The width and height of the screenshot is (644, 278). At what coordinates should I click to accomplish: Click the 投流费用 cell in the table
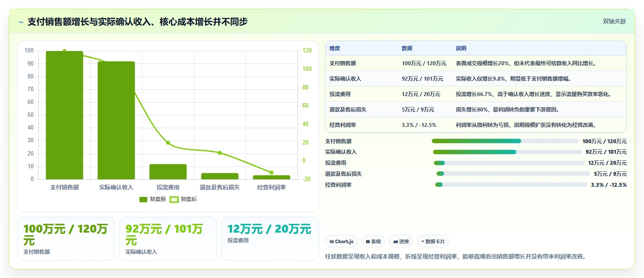(340, 94)
